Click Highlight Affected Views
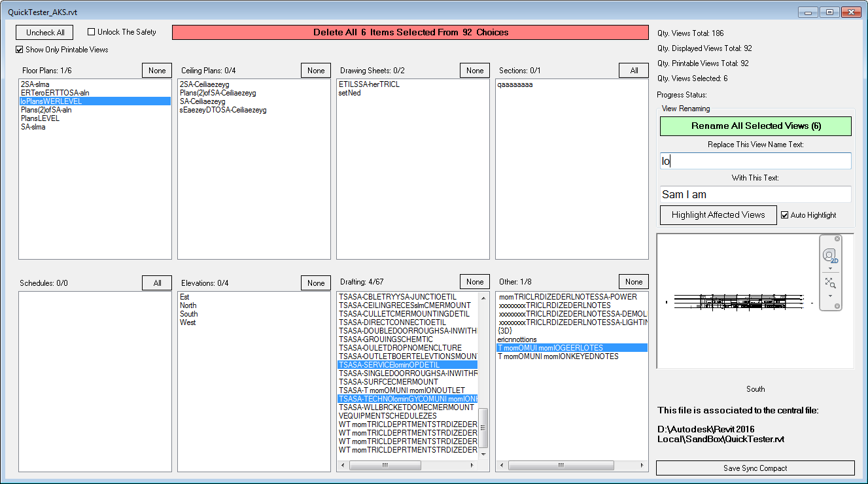 [x=718, y=215]
